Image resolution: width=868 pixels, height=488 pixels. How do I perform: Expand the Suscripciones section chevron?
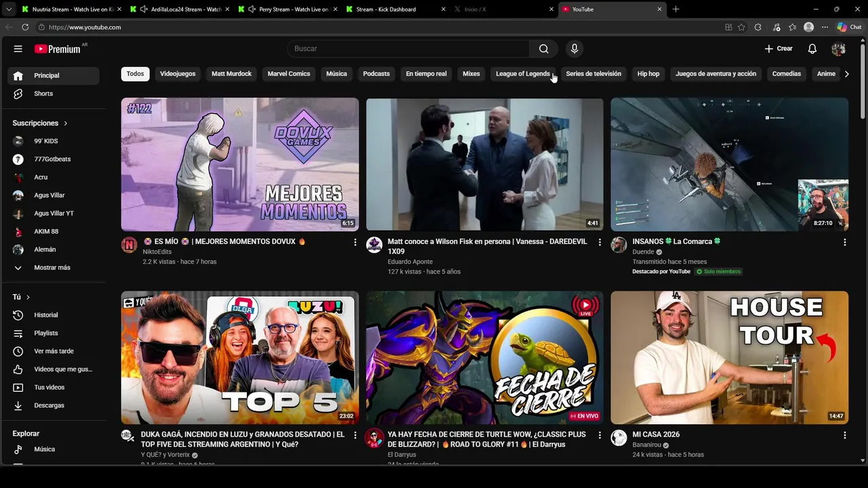tap(66, 123)
